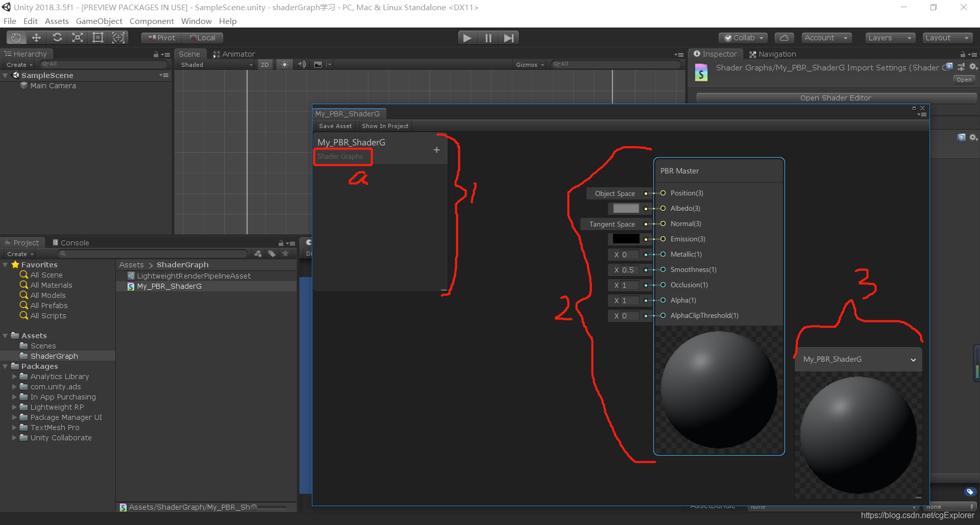Step one frame forward
This screenshot has width=980, height=525.
point(508,38)
